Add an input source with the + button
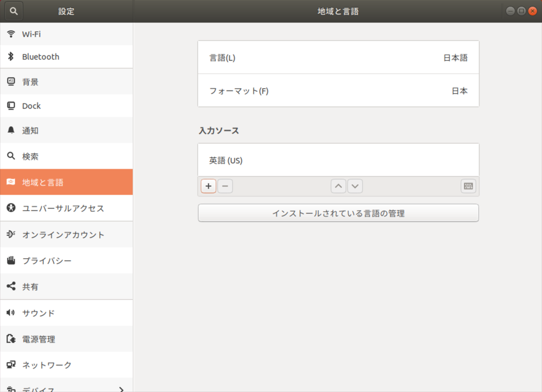This screenshot has width=542, height=392. (x=208, y=186)
